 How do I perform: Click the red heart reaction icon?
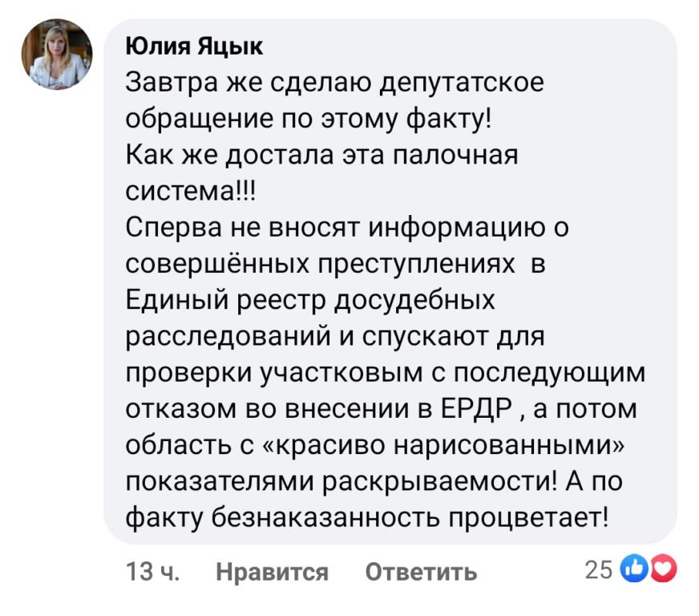coord(666,569)
